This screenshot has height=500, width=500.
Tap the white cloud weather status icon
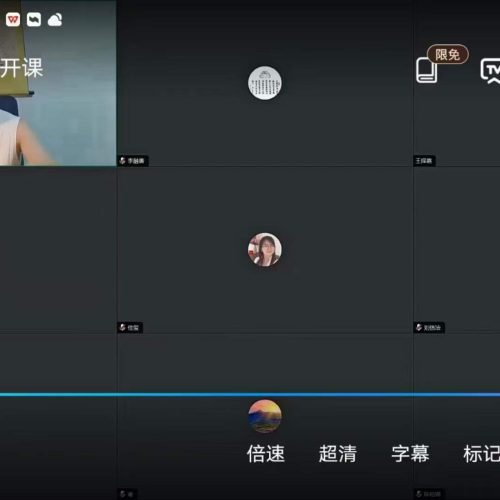(x=55, y=20)
